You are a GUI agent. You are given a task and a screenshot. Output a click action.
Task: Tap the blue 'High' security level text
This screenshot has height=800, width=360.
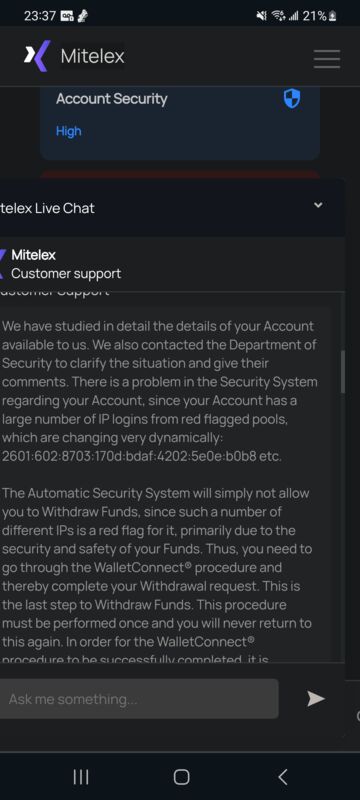click(68, 131)
